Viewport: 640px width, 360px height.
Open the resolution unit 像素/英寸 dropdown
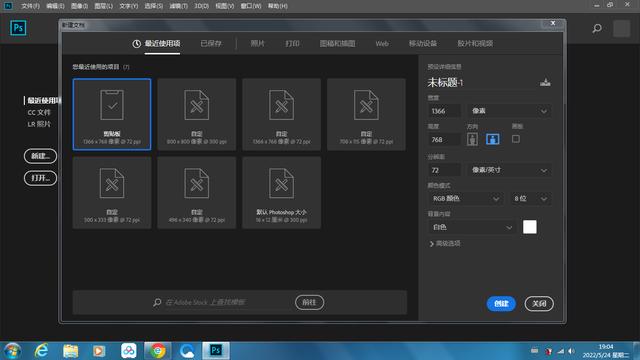pos(509,170)
